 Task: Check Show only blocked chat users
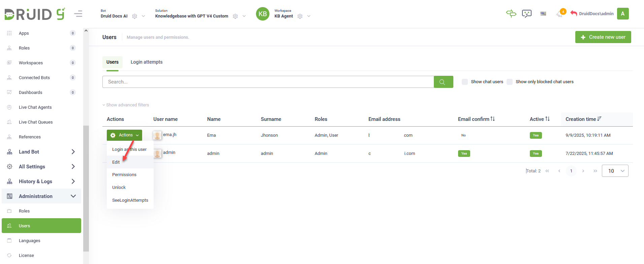510,82
